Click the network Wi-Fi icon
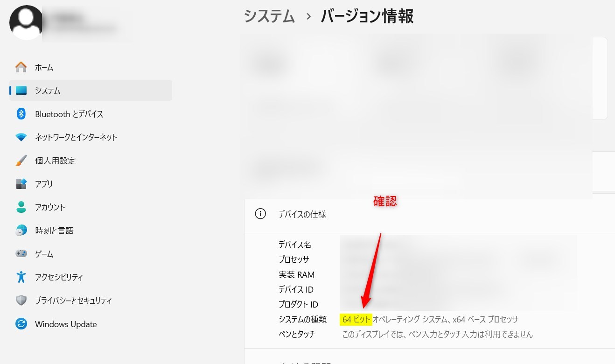615x364 pixels. [x=21, y=137]
